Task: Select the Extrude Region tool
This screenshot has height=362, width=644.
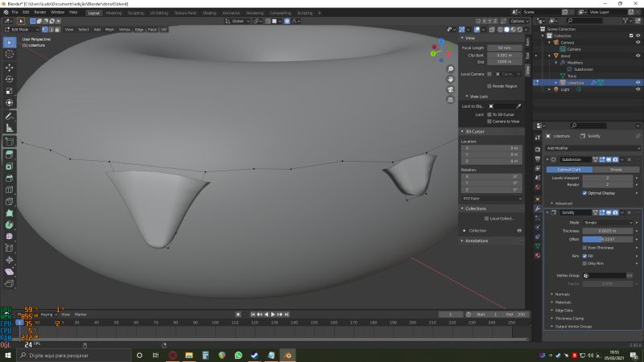Action: pyautogui.click(x=10, y=154)
